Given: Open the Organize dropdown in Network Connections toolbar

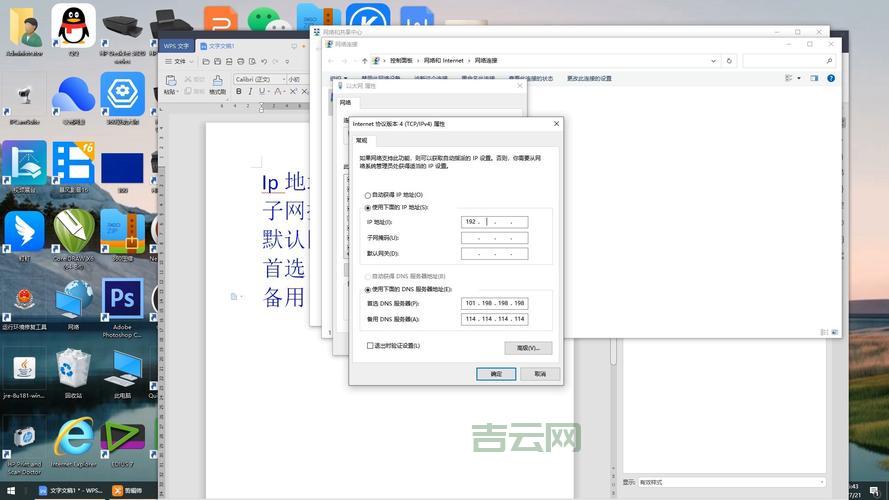Looking at the screenshot, I should coord(338,78).
